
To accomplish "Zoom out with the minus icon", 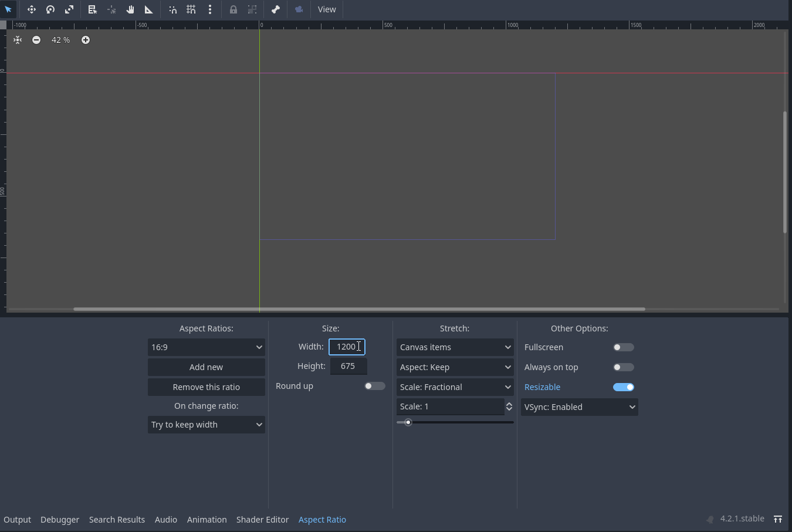I will [36, 40].
